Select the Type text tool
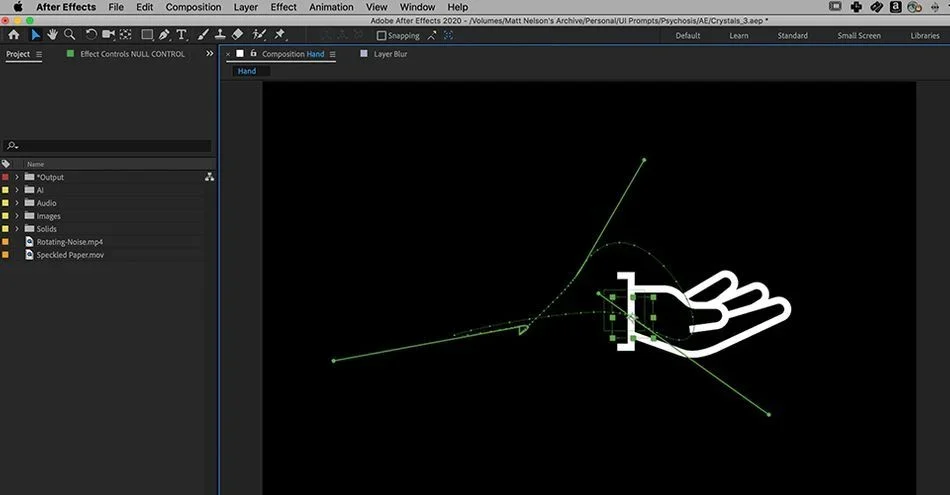 pos(181,35)
